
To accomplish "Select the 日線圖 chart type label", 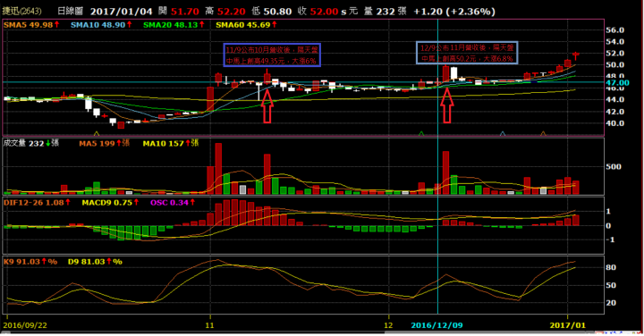I will [71, 12].
